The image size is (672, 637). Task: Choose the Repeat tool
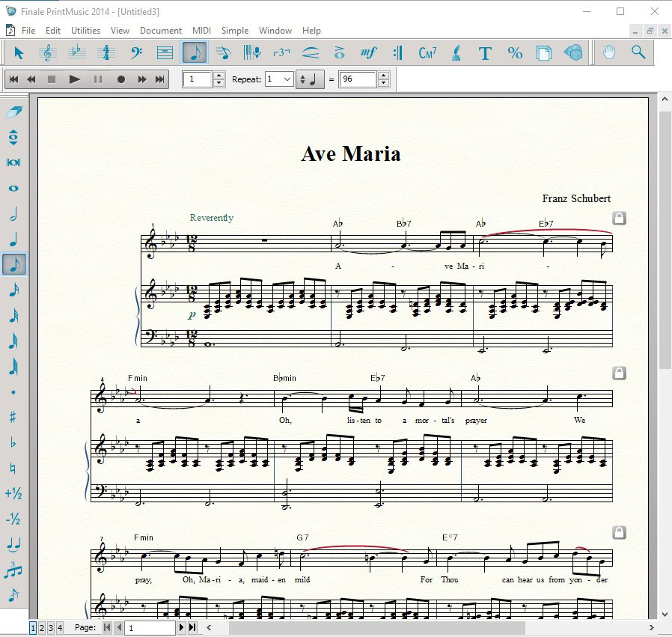point(397,52)
